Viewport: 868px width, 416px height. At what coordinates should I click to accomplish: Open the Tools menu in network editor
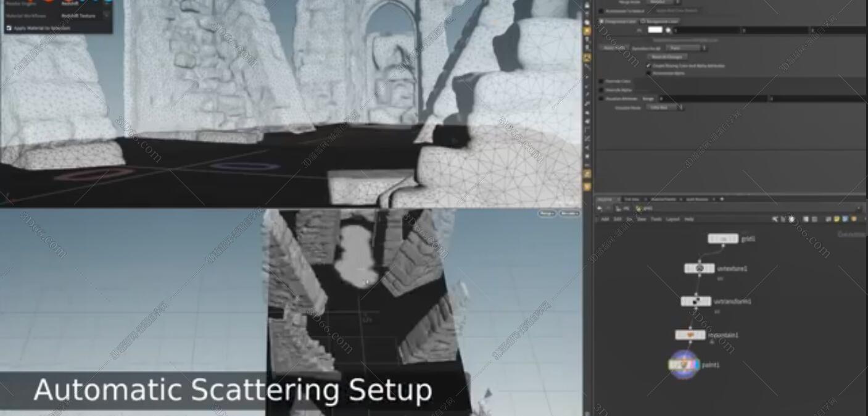pyautogui.click(x=656, y=219)
